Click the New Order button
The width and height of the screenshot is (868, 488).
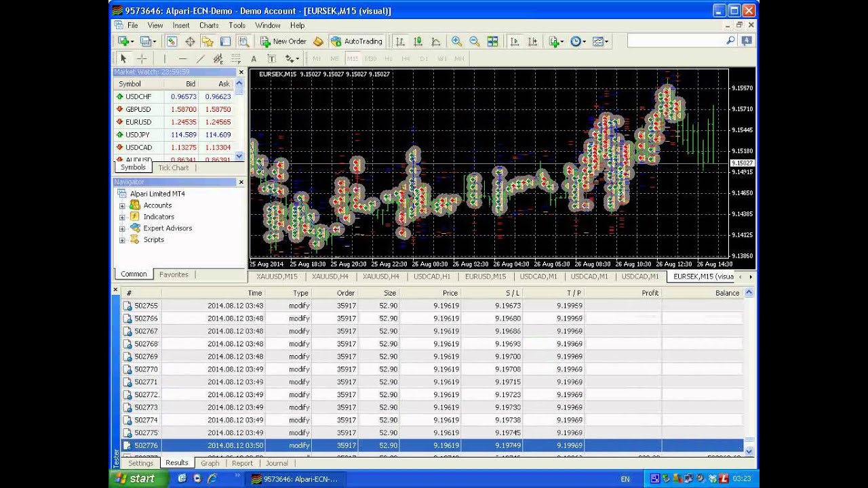[283, 41]
